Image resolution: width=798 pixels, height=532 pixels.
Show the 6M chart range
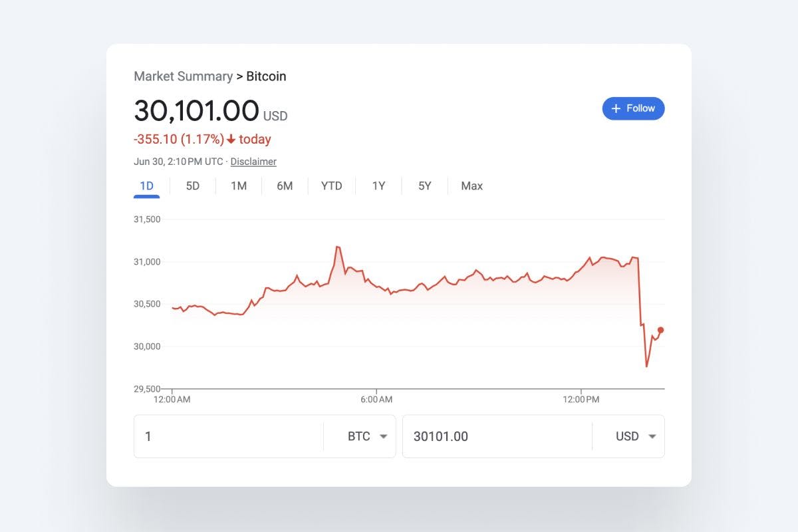[285, 186]
